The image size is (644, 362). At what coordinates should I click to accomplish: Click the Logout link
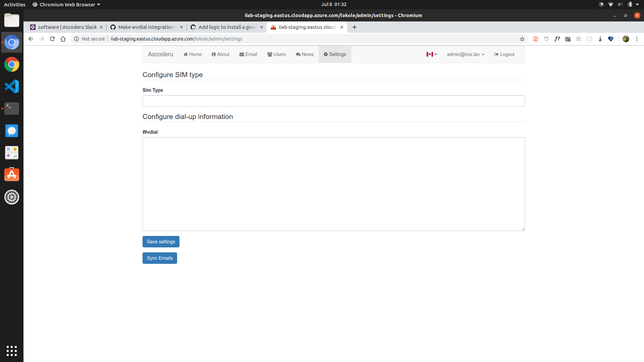click(x=504, y=54)
